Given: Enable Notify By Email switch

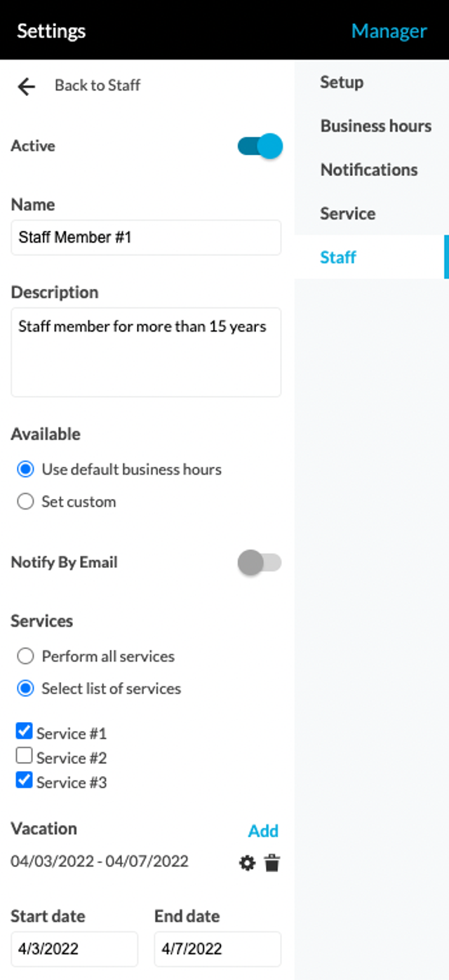Looking at the screenshot, I should (x=260, y=562).
